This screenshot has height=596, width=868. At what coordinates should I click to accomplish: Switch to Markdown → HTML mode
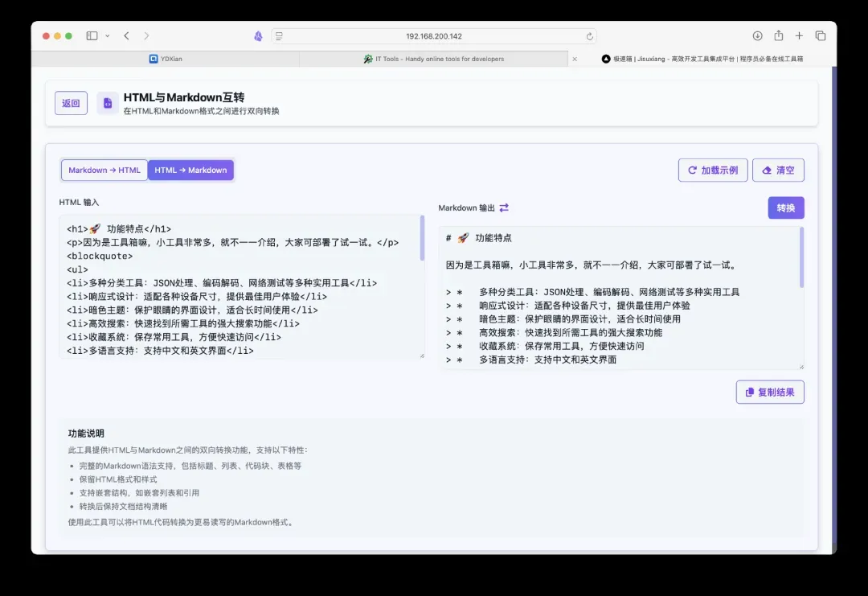point(104,171)
